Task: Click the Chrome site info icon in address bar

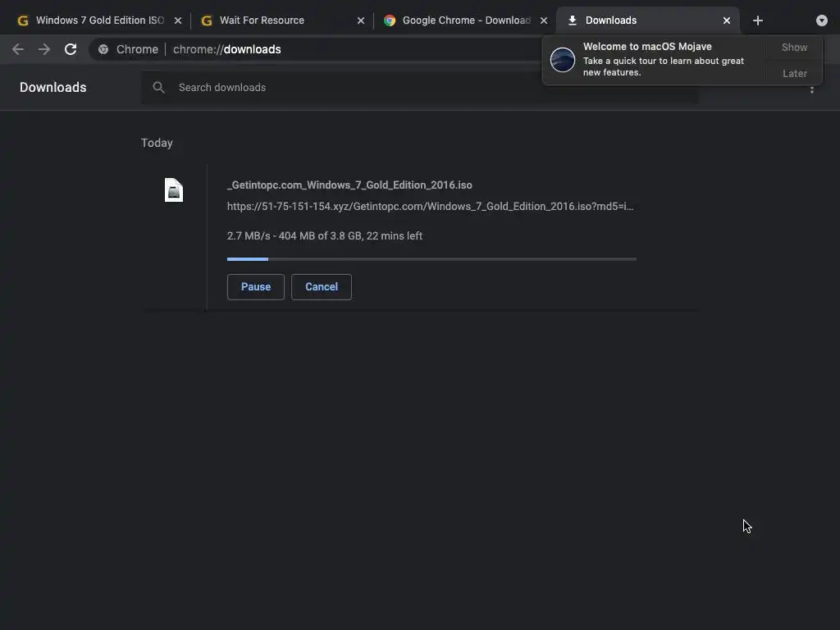Action: (x=103, y=49)
